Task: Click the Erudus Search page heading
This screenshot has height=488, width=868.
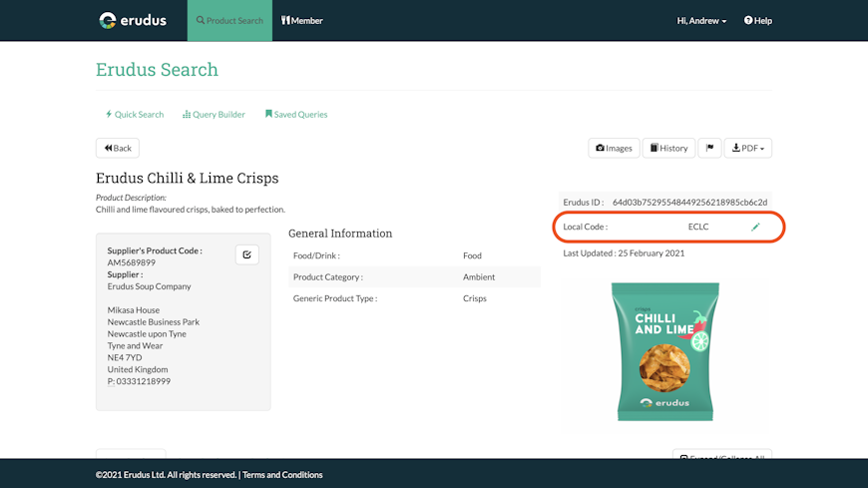Action: coord(157,70)
